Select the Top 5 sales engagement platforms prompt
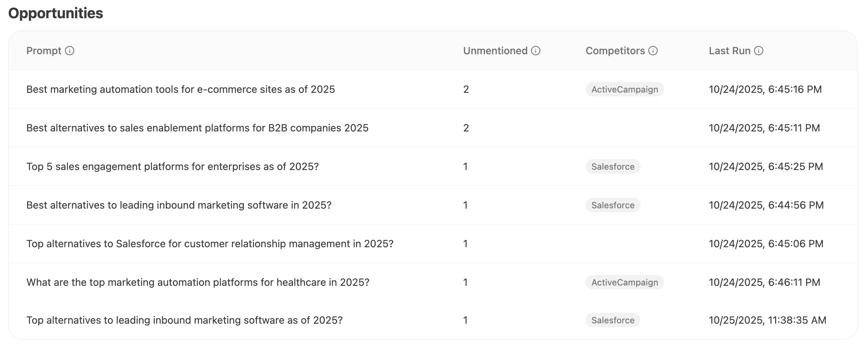The height and width of the screenshot is (351, 868). 172,166
